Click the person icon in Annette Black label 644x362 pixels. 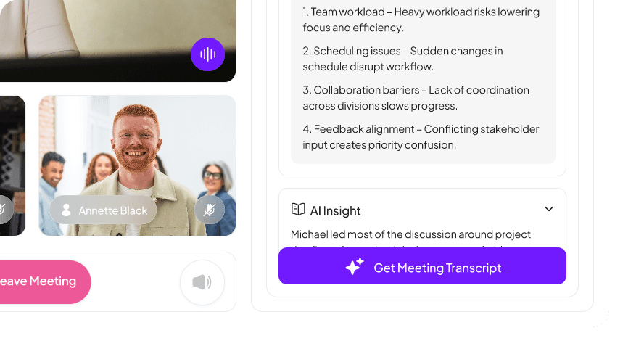[x=66, y=210]
